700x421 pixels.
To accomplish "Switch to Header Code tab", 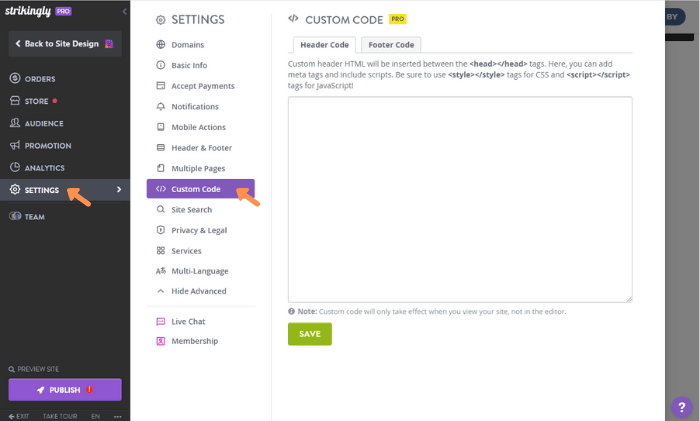I will click(x=325, y=45).
